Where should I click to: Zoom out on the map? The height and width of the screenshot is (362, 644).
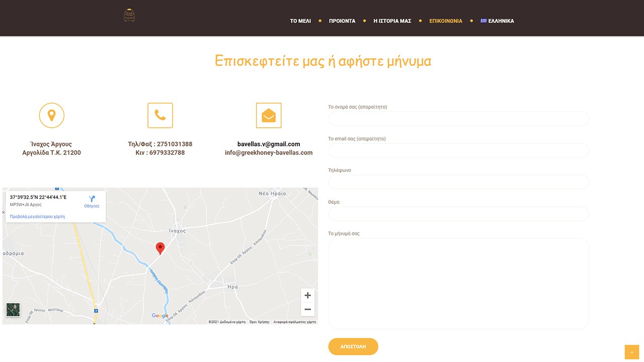coord(307,309)
